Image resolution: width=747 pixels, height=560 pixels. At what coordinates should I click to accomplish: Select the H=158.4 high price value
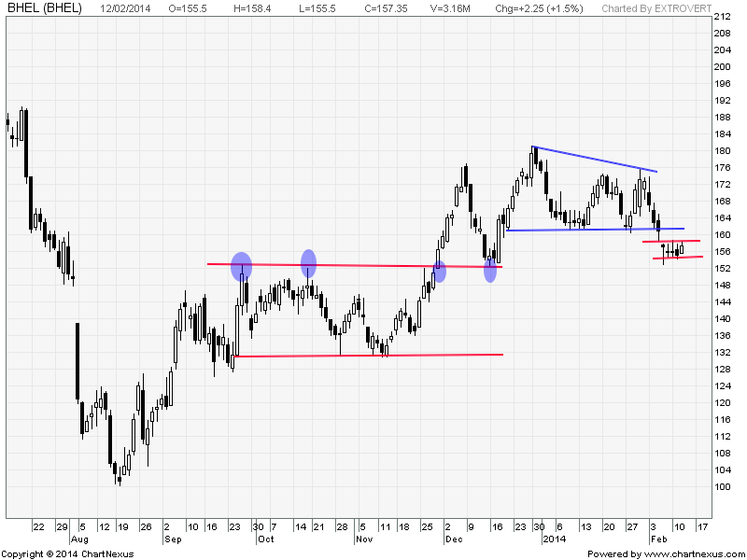(x=252, y=7)
